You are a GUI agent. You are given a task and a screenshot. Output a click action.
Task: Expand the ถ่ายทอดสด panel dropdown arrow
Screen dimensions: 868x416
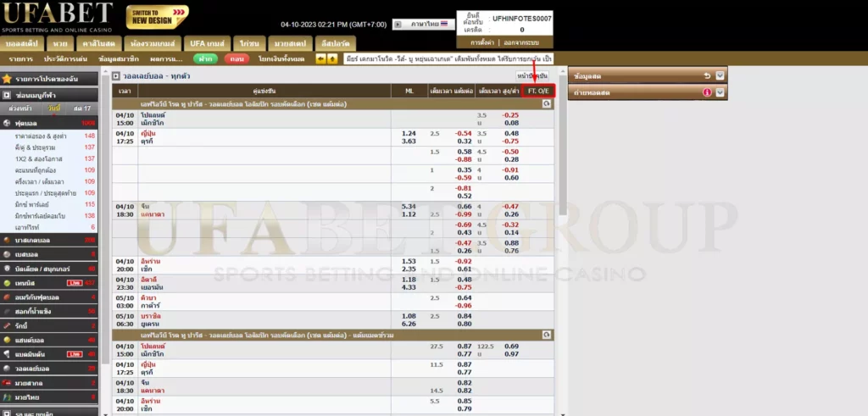coord(720,92)
